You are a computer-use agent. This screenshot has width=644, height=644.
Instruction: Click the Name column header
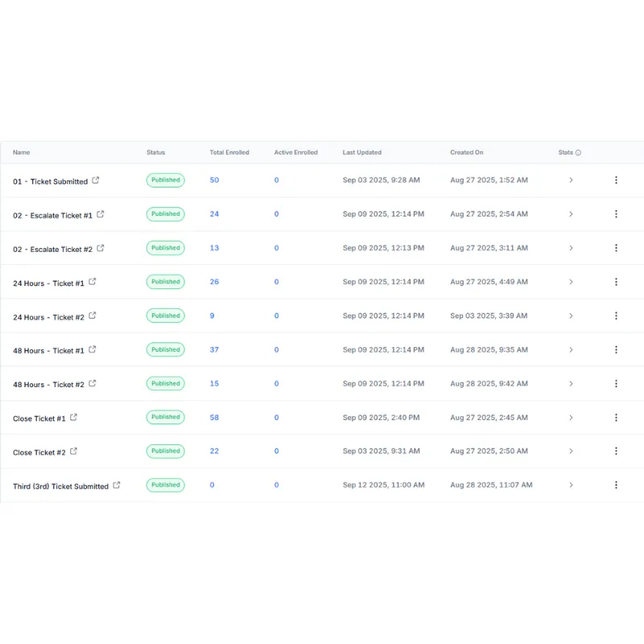(x=22, y=152)
